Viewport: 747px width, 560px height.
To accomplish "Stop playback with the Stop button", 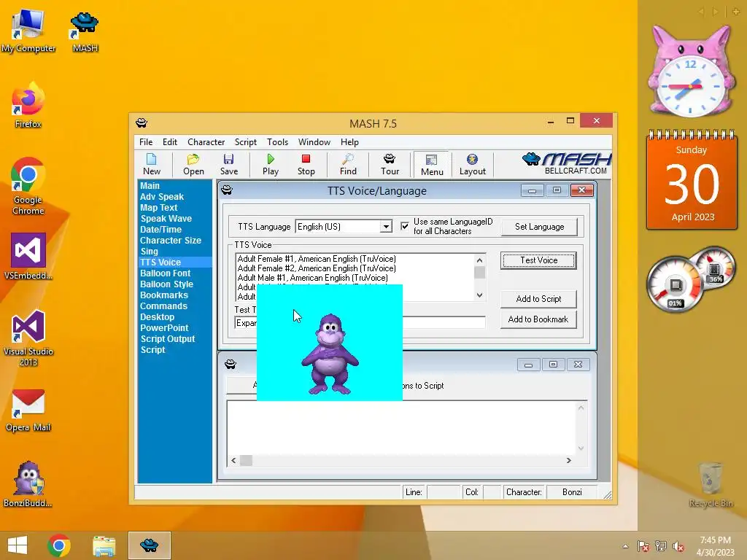I will (306, 165).
